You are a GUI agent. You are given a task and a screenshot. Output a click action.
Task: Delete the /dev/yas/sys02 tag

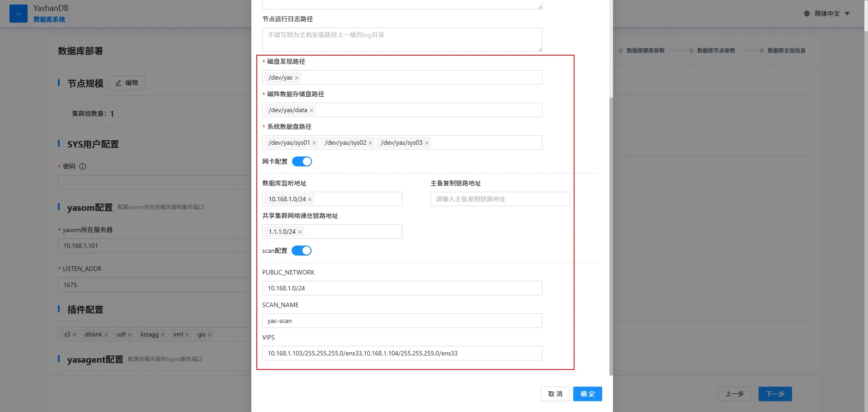[x=370, y=143]
